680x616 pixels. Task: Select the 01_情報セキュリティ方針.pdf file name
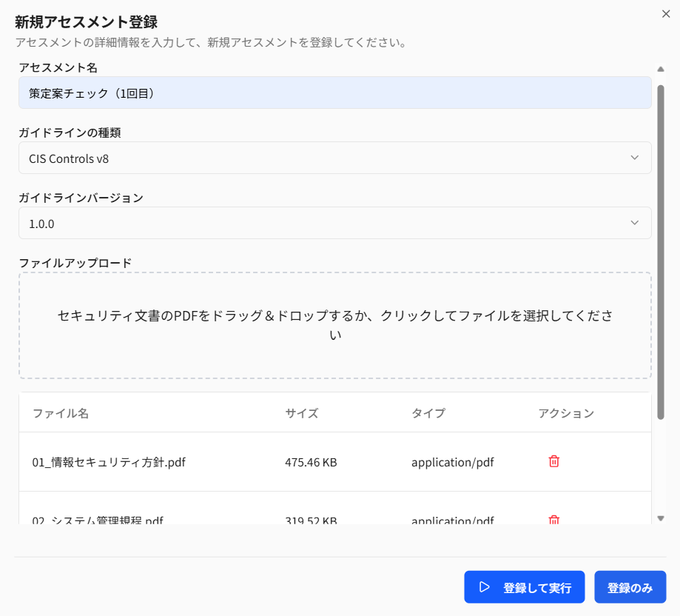(109, 462)
